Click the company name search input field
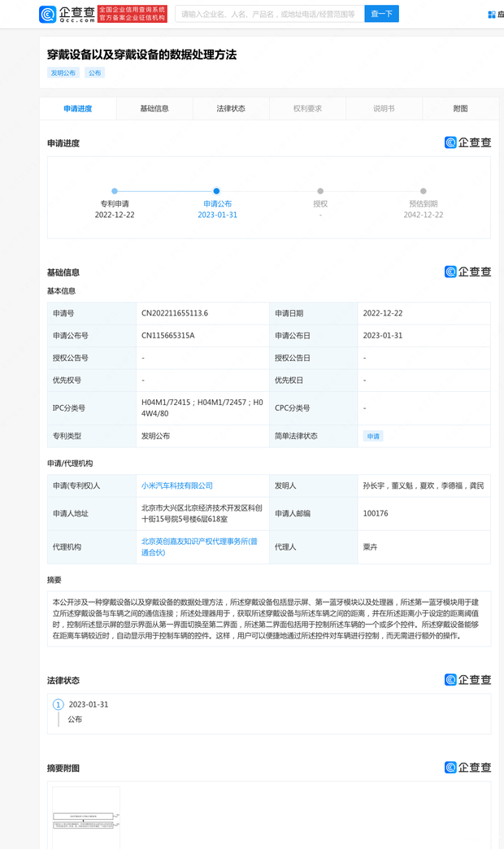Image resolution: width=504 pixels, height=849 pixels. pyautogui.click(x=268, y=14)
